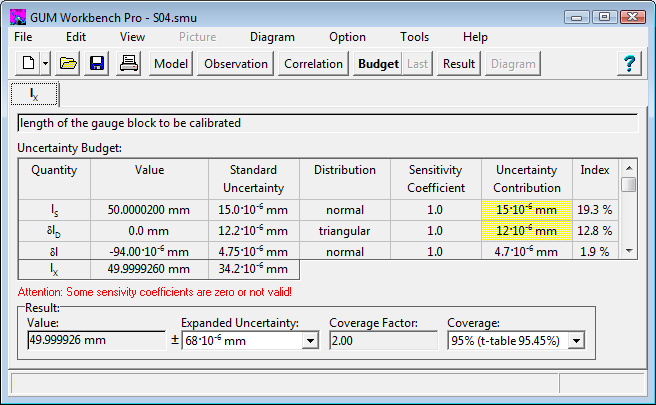This screenshot has width=656, height=405.
Task: Switch to the Model view
Action: click(171, 64)
